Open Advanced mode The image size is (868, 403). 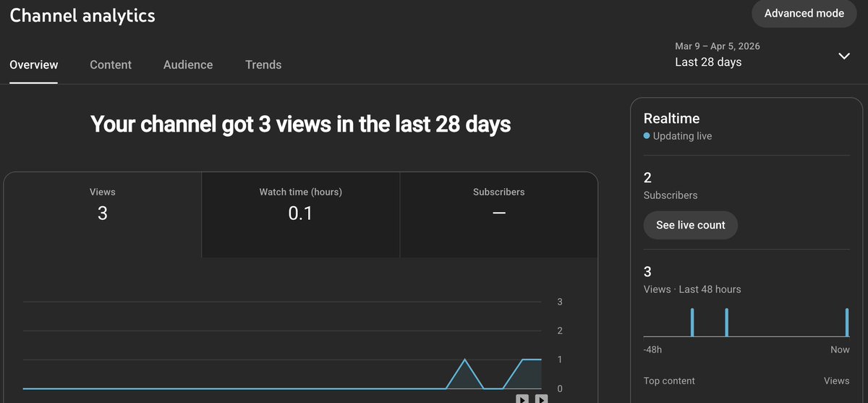[804, 14]
